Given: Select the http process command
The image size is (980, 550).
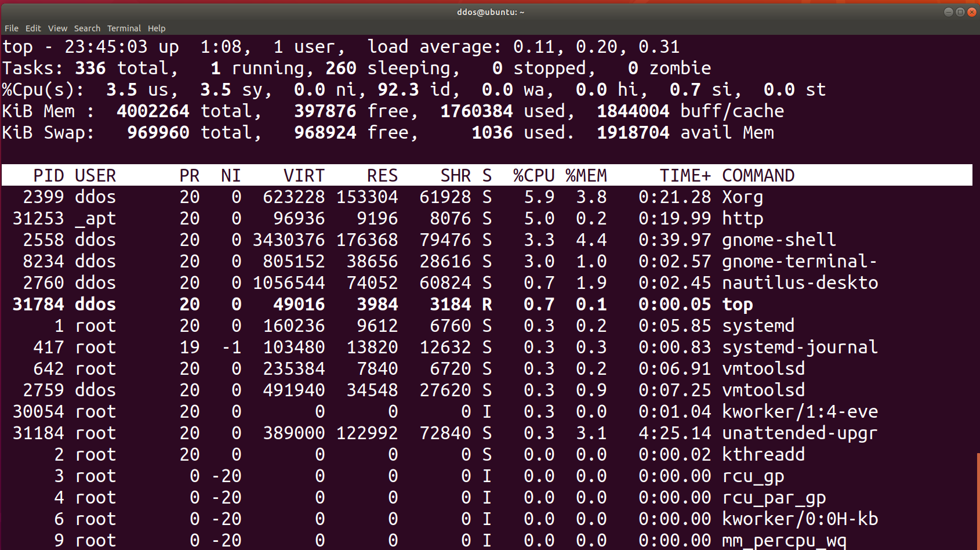Looking at the screenshot, I should pyautogui.click(x=743, y=219).
